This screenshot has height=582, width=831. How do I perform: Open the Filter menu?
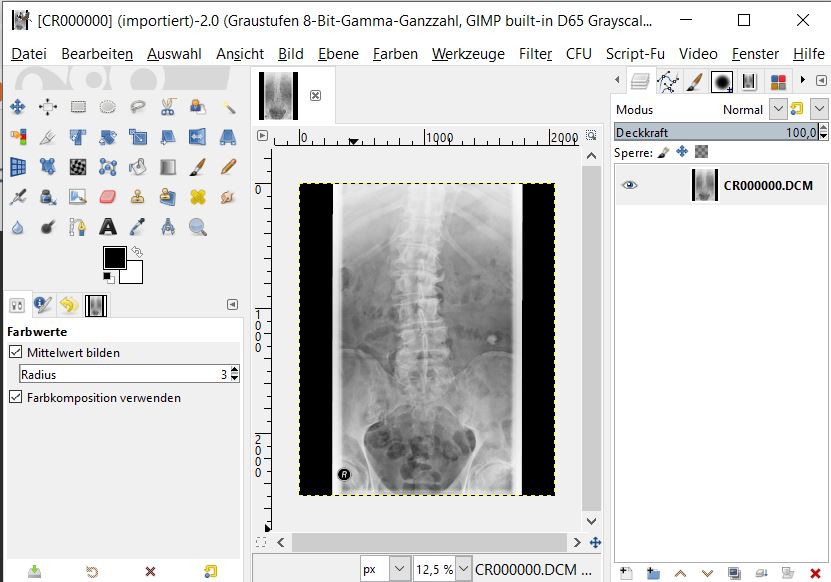click(x=535, y=54)
